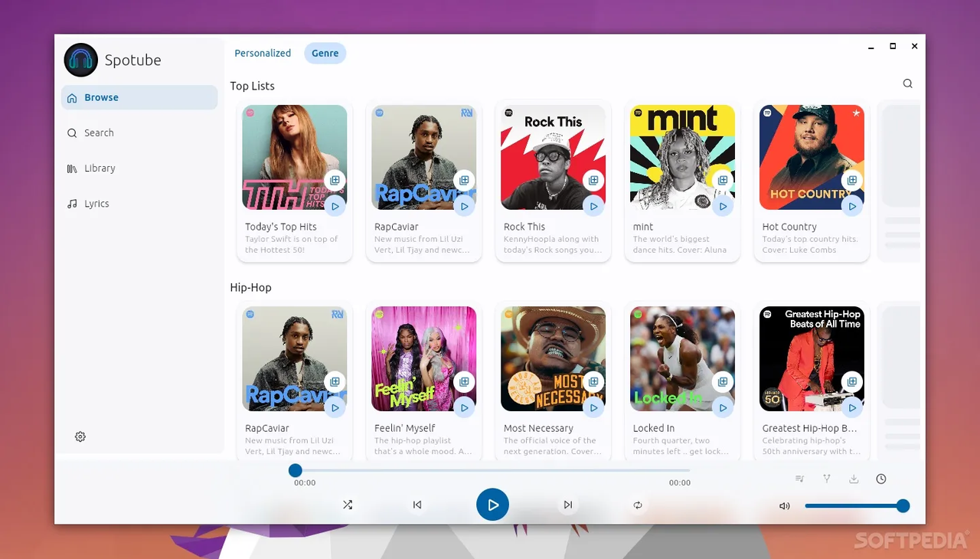Play the Feelin' Myself playlist
The width and height of the screenshot is (980, 559).
[x=464, y=407]
